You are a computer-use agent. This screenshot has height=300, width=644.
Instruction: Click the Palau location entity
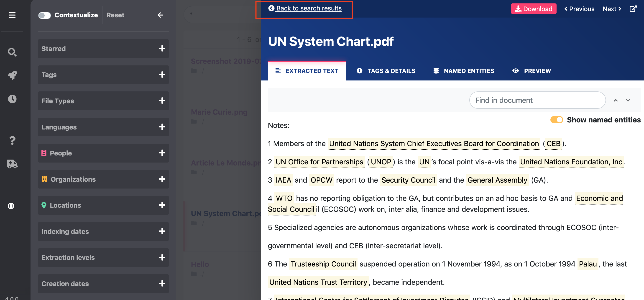[x=588, y=264]
